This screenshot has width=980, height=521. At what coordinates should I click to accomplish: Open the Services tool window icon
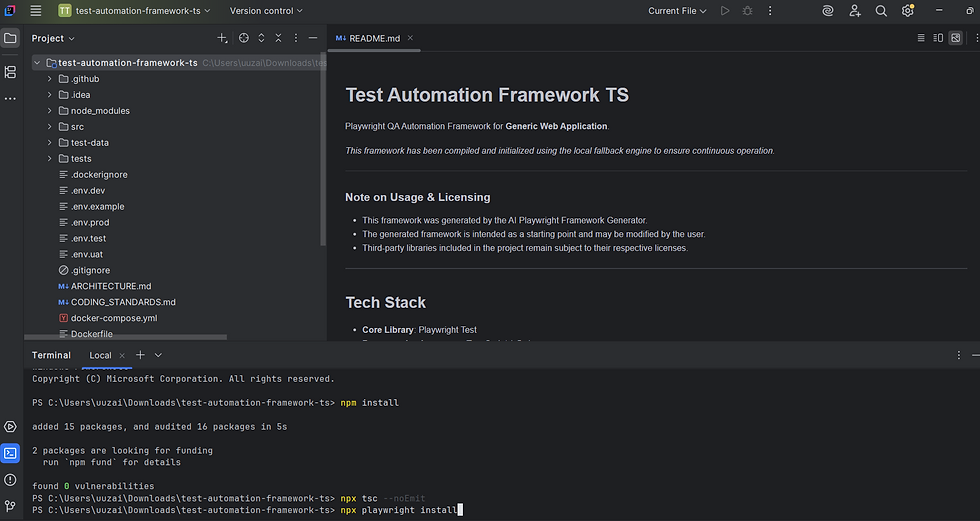point(10,427)
